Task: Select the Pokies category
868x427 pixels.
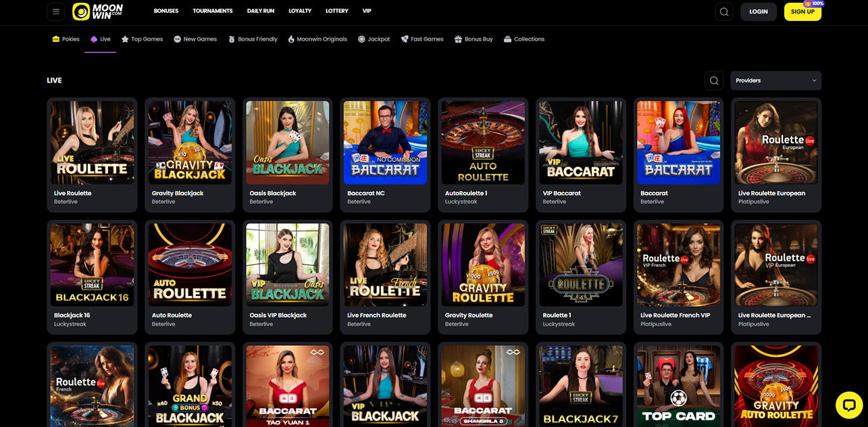Action: pyautogui.click(x=66, y=39)
